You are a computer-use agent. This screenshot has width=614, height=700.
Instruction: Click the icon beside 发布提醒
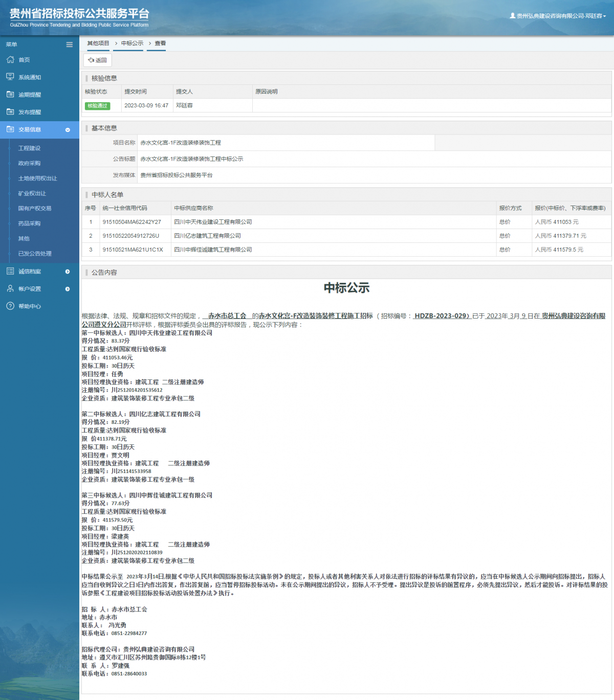click(10, 111)
